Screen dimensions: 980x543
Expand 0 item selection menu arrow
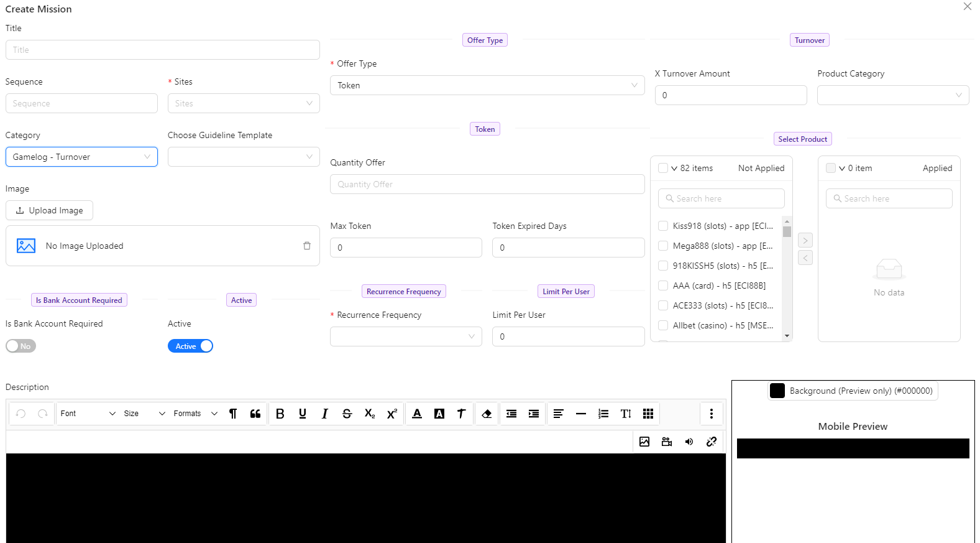click(x=842, y=169)
